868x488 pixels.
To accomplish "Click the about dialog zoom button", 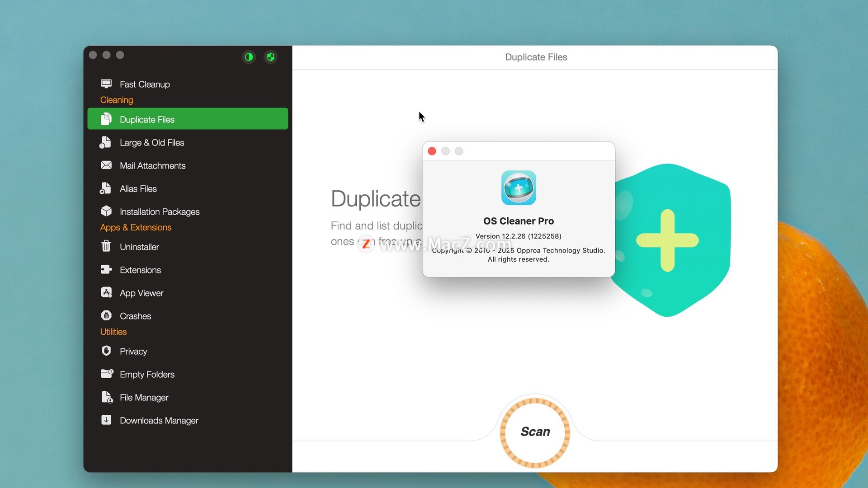I will click(459, 151).
